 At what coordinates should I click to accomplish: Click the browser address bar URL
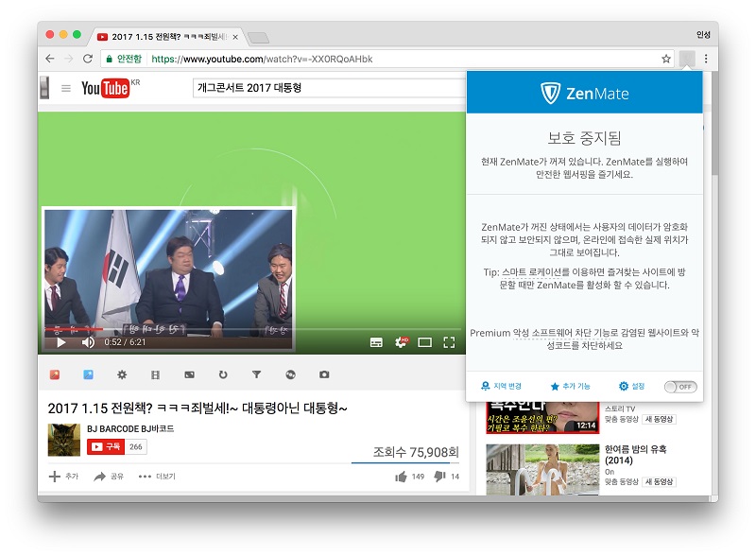[x=262, y=59]
